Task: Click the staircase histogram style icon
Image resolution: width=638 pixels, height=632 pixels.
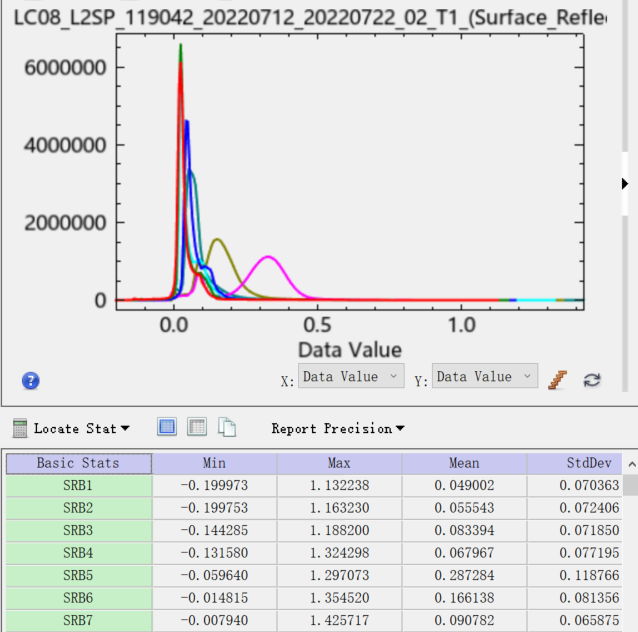Action: tap(557, 380)
